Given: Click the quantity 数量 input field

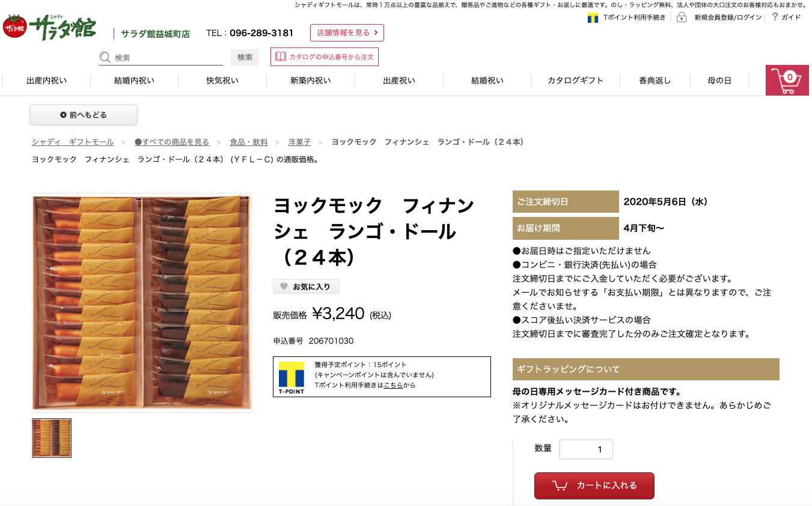Looking at the screenshot, I should tap(586, 450).
